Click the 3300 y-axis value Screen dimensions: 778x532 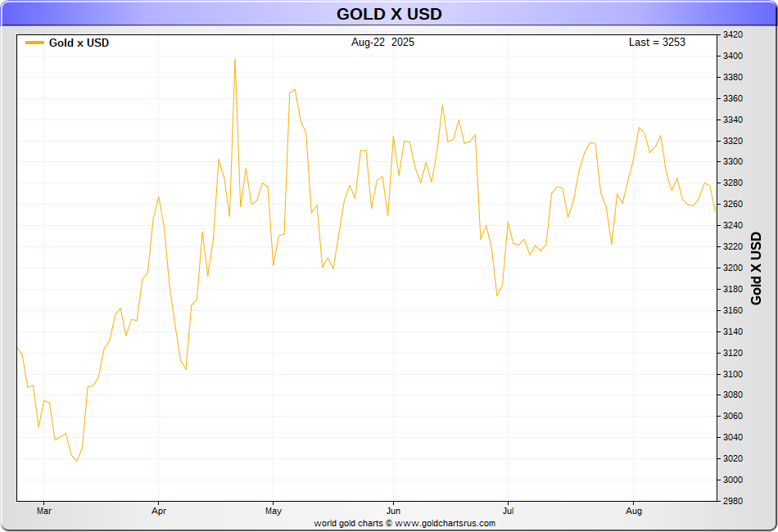732,161
